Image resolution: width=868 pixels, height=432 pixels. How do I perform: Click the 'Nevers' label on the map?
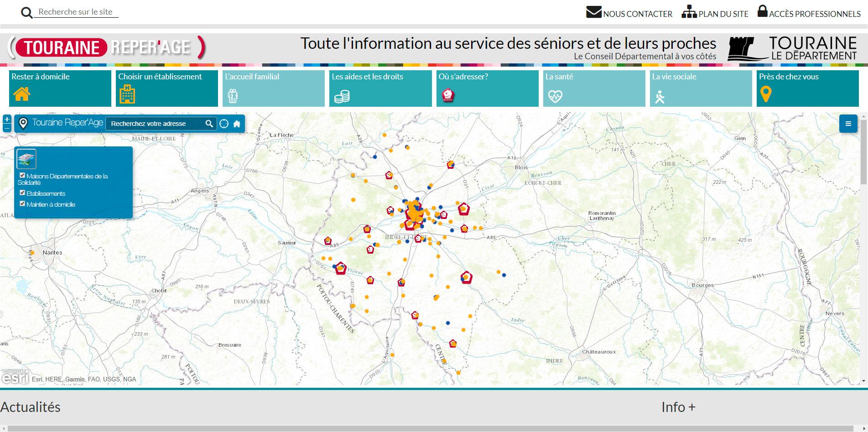(x=835, y=313)
